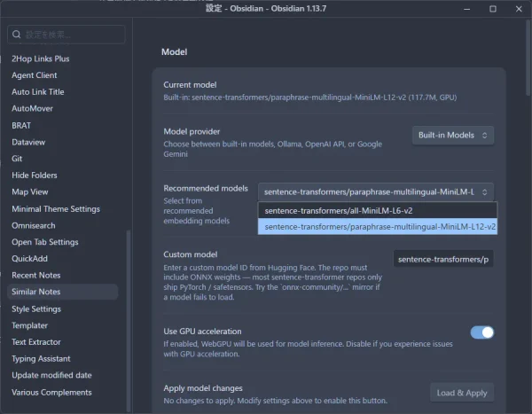
Task: Focus the Custom model input field
Action: click(x=443, y=260)
